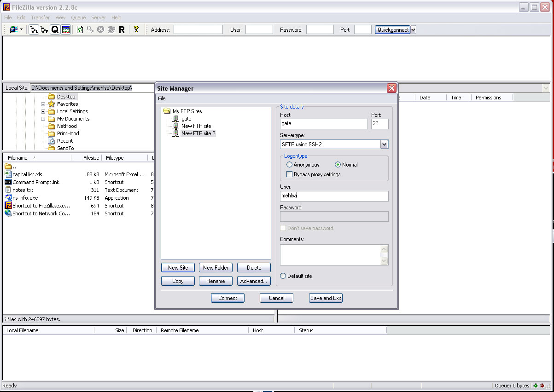
Task: Expand the My Documents tree node
Action: [43, 119]
